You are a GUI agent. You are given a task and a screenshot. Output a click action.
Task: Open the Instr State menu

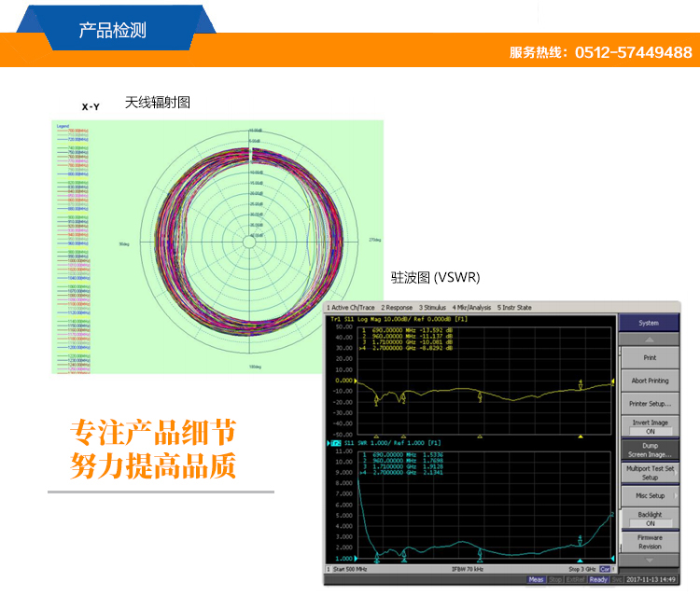pos(514,307)
